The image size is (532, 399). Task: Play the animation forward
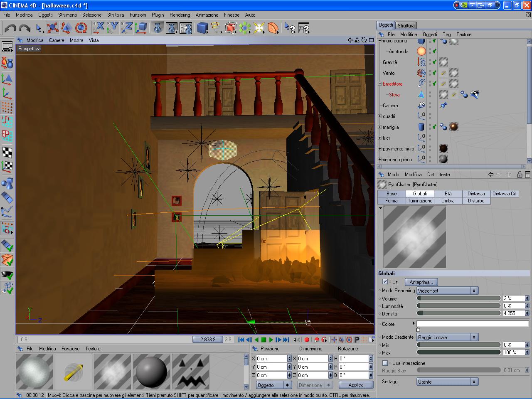pyautogui.click(x=271, y=340)
